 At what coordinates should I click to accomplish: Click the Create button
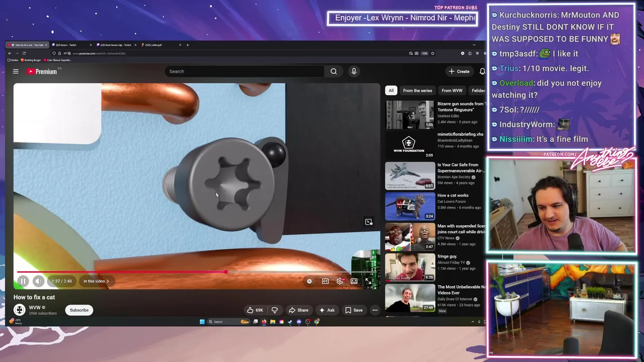coord(459,71)
